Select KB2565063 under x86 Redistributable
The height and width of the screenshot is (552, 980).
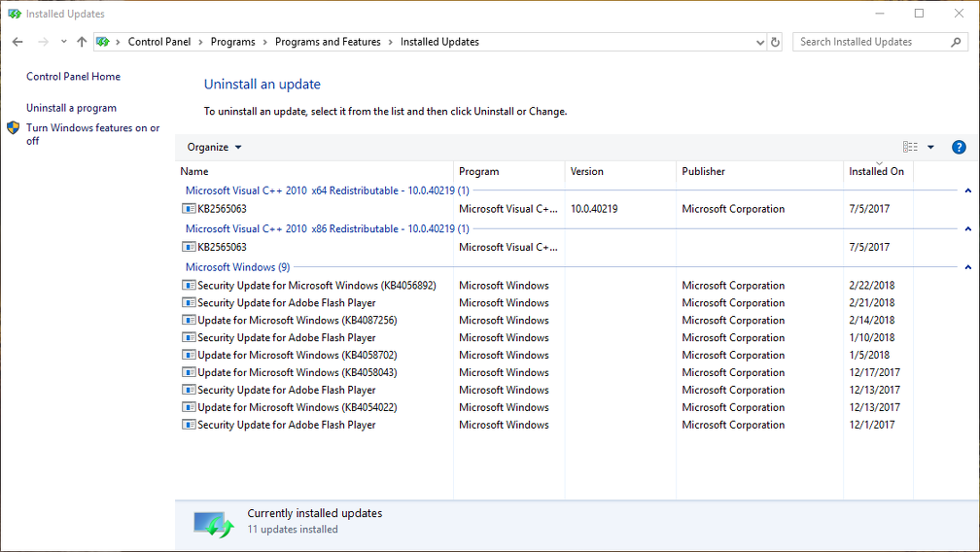click(x=222, y=247)
